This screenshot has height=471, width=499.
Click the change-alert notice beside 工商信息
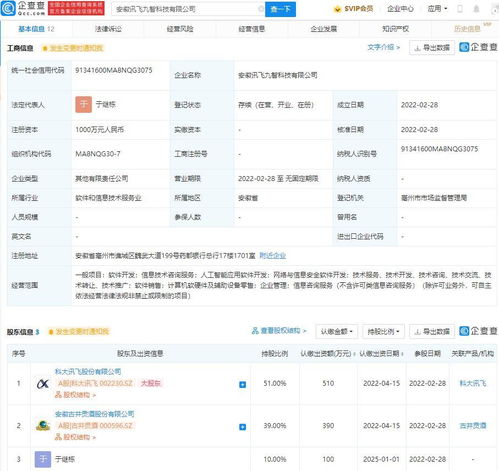(x=73, y=48)
